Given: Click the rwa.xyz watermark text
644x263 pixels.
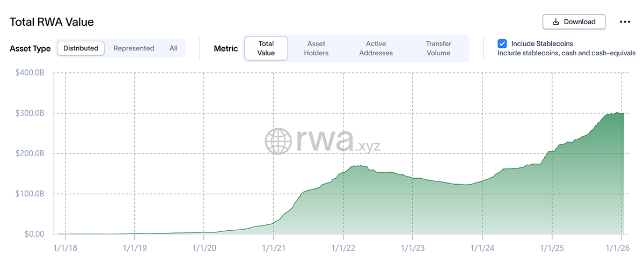Looking at the screenshot, I should click(x=338, y=142).
